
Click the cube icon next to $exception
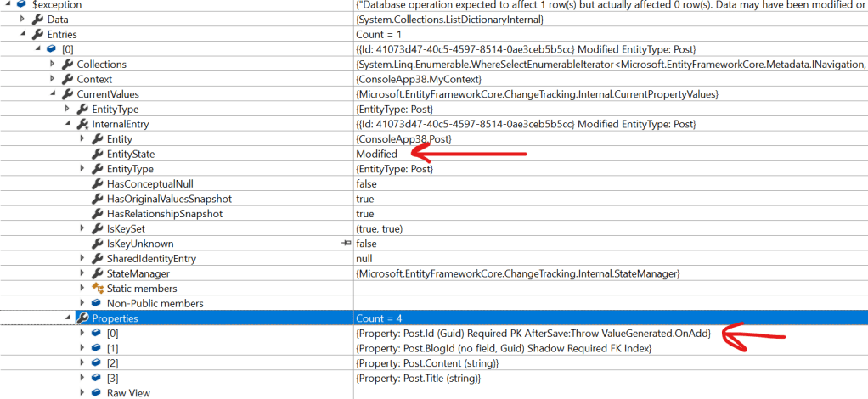[x=21, y=5]
